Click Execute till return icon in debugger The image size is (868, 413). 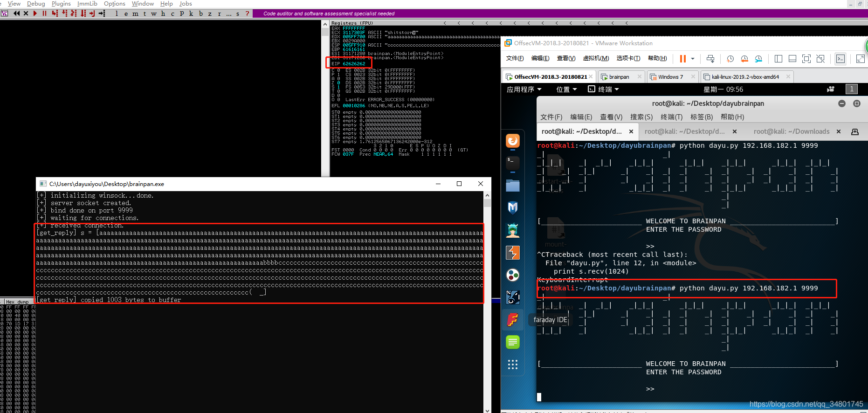pos(92,14)
